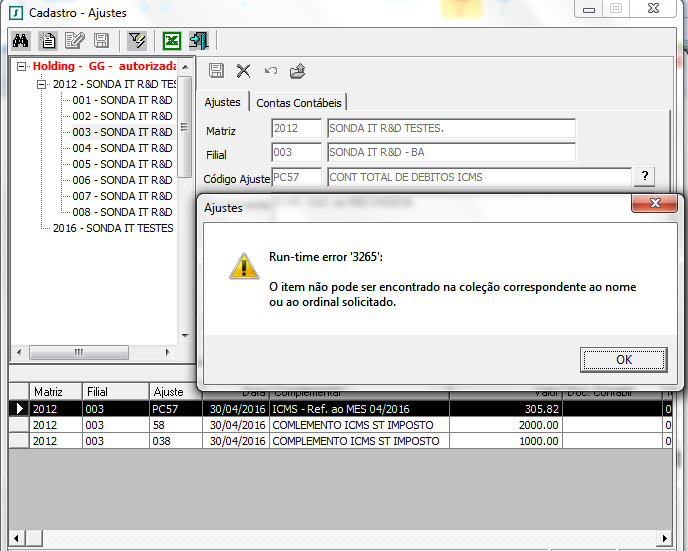Image resolution: width=688 pixels, height=551 pixels.
Task: Click the Ajuste column header in the grid
Action: point(176,391)
